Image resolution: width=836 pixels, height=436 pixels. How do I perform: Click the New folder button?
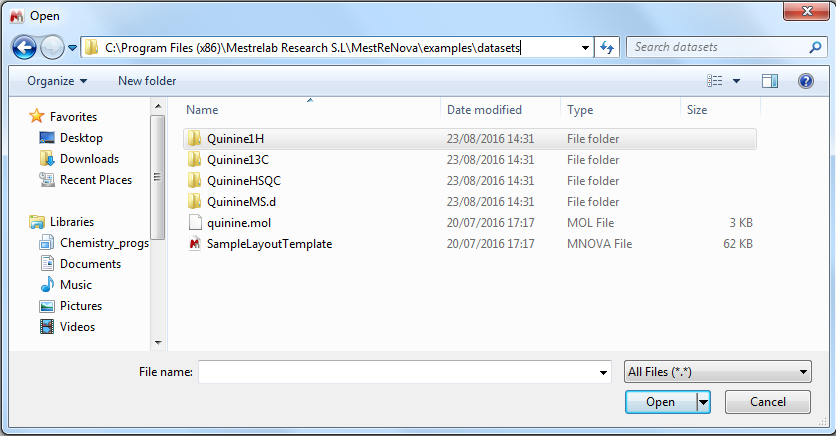click(x=147, y=81)
